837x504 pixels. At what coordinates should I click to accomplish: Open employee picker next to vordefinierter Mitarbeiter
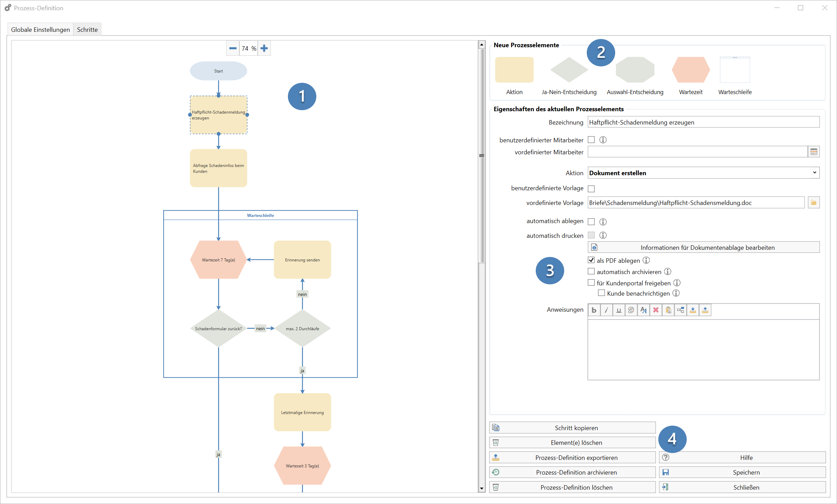coord(814,152)
